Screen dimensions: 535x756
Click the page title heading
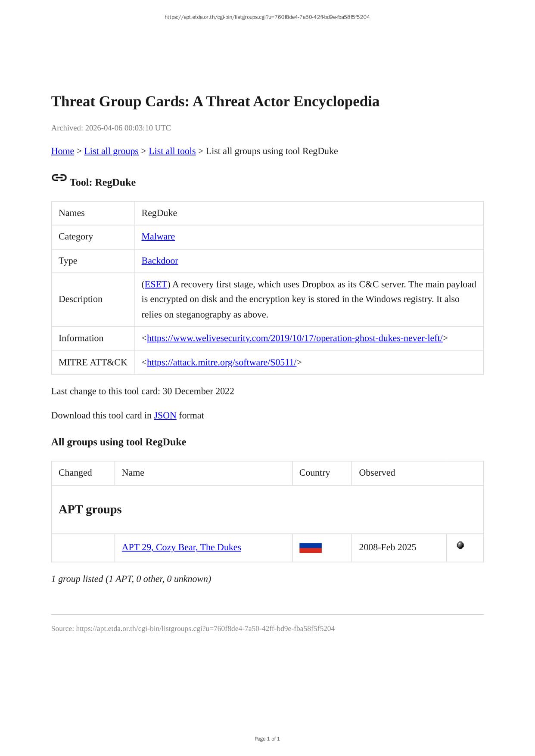[215, 102]
